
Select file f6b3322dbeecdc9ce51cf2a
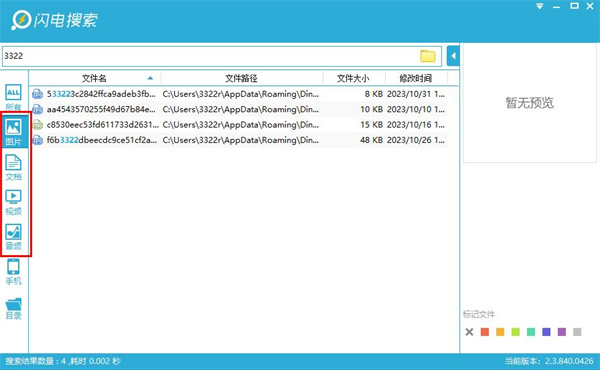pos(238,140)
